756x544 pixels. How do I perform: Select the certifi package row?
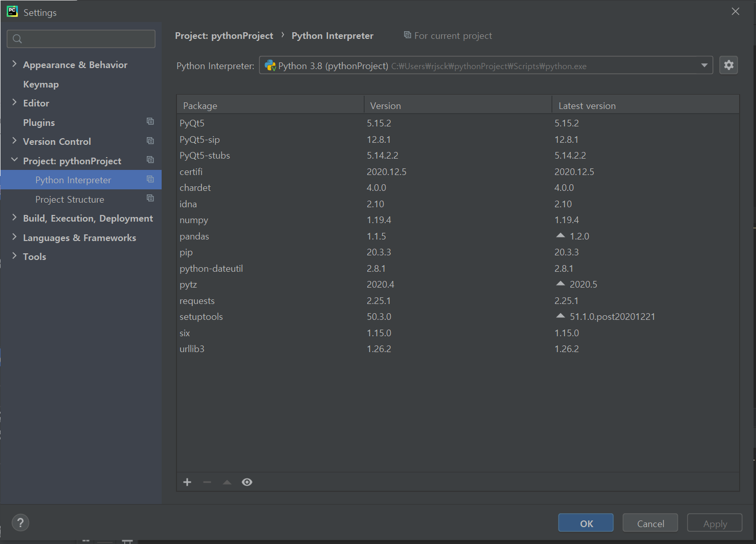coord(458,172)
